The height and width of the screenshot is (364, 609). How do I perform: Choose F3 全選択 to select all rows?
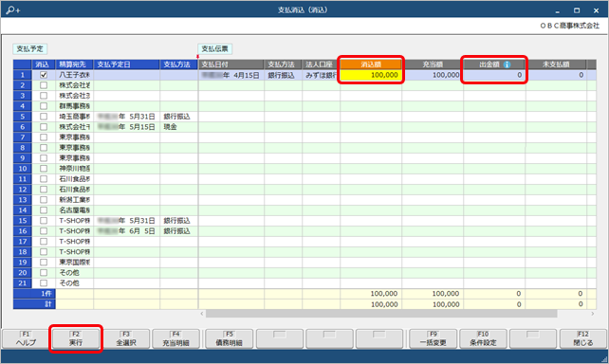[126, 338]
